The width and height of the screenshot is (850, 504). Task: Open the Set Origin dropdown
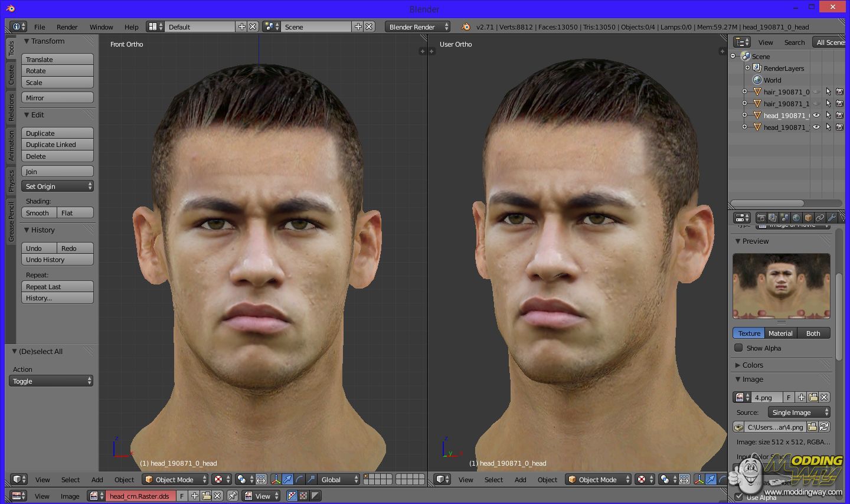click(57, 186)
